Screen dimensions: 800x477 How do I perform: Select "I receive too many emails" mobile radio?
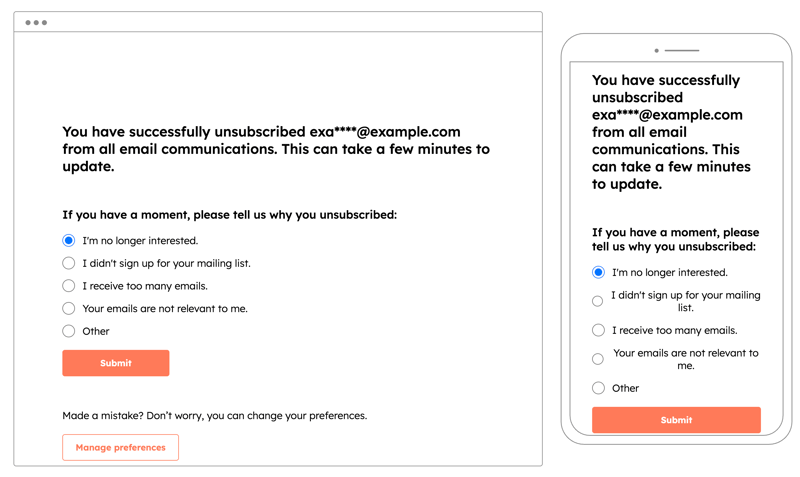(598, 330)
